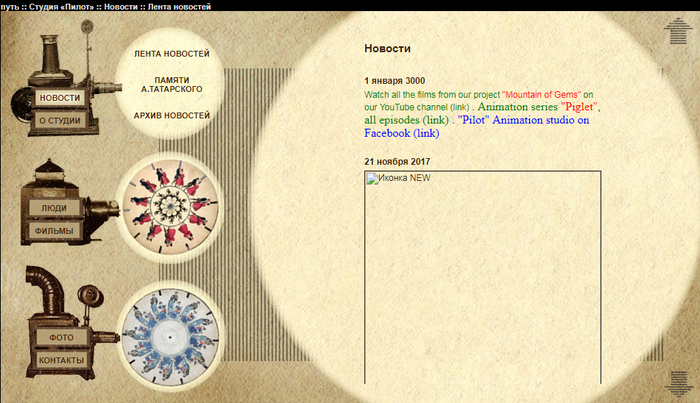Click the Лента новостей breadcrumb in the path
Viewport: 700px width, 403px height.
pyautogui.click(x=179, y=6)
